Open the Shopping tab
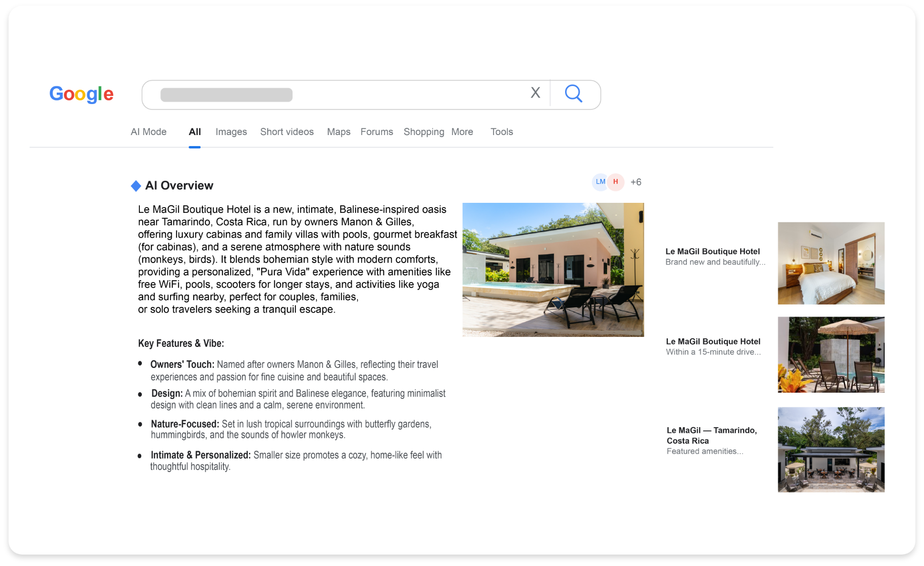 click(x=424, y=132)
